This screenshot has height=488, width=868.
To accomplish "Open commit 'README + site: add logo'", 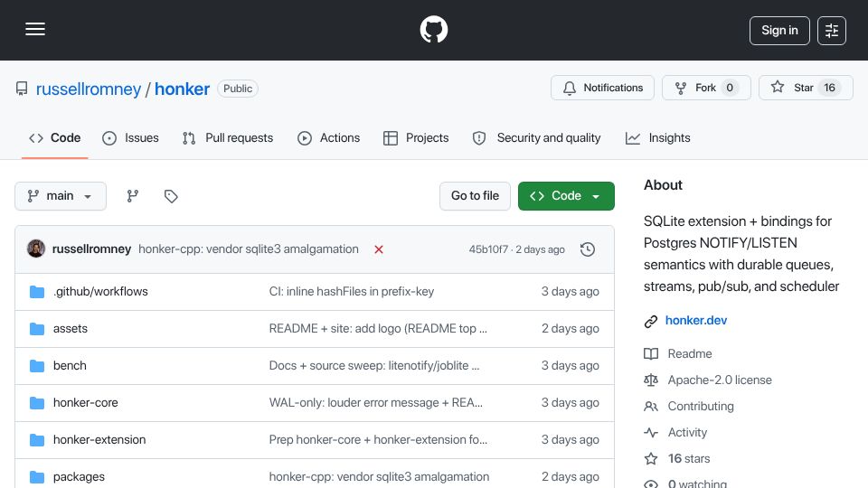I will [x=378, y=329].
